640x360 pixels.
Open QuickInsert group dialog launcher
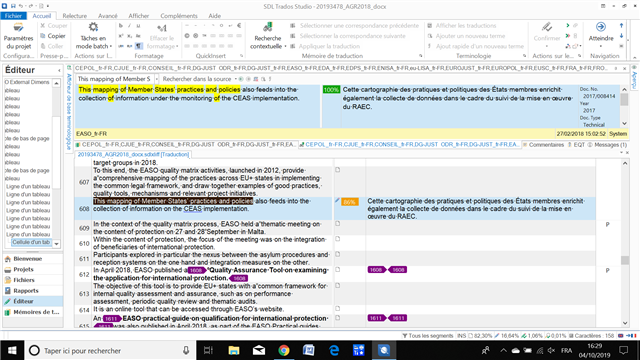241,56
